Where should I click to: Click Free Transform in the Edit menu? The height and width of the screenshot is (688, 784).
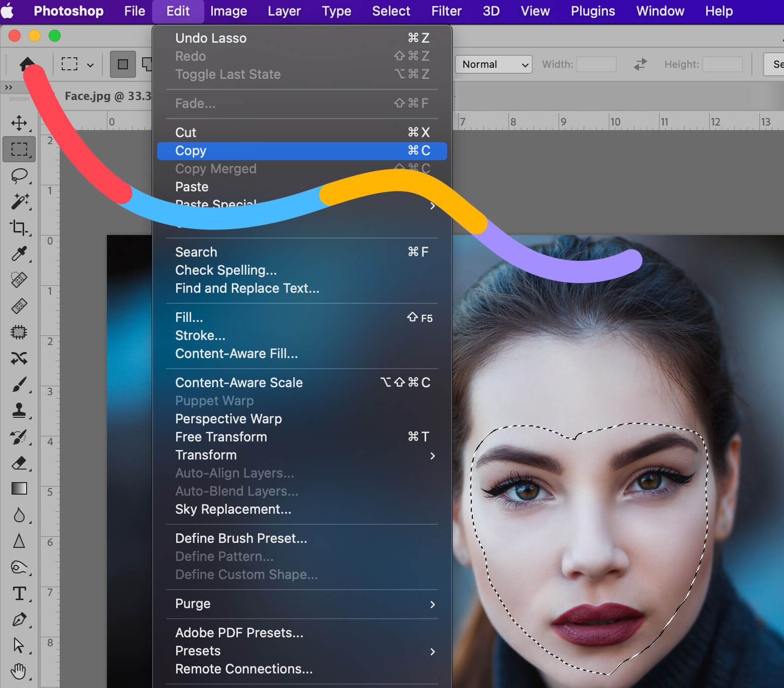coord(221,437)
